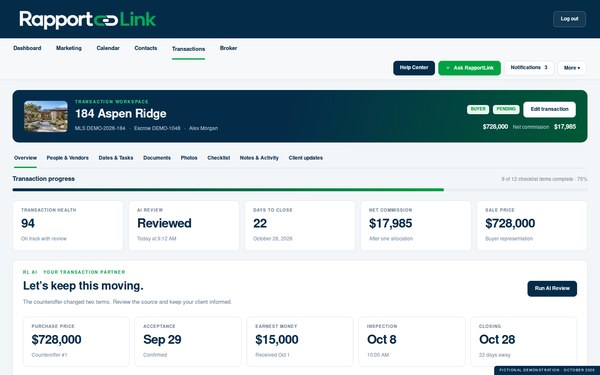Image resolution: width=600 pixels, height=375 pixels.
Task: Open the Help Center
Action: (414, 68)
